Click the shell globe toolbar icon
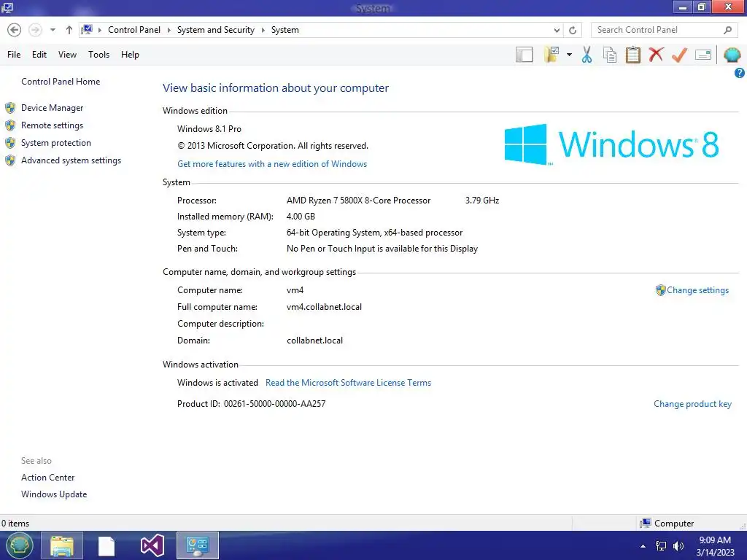 click(x=732, y=55)
